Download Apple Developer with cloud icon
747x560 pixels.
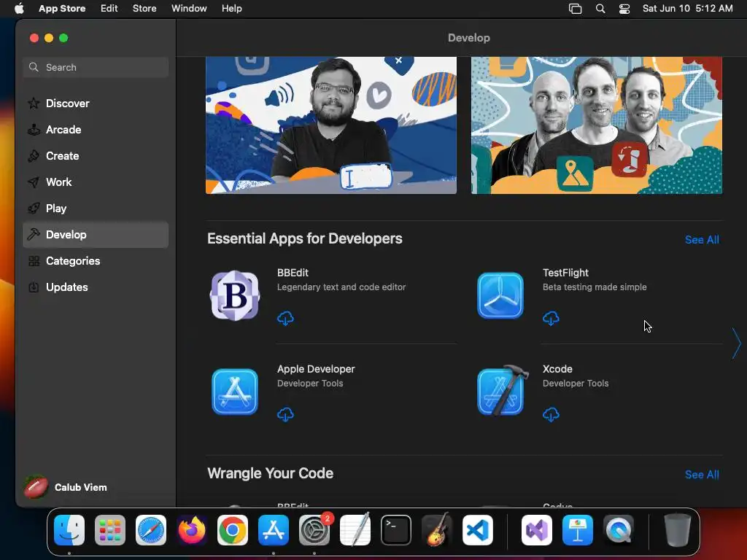pos(285,414)
